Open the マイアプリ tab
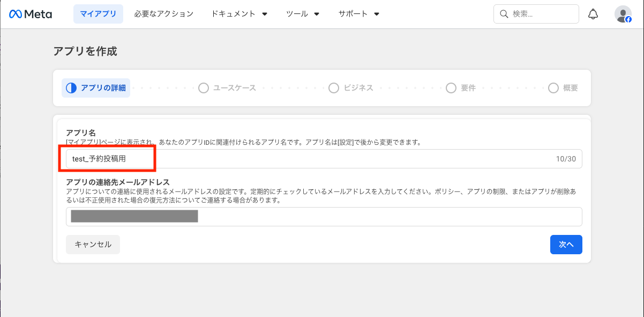 click(x=98, y=14)
